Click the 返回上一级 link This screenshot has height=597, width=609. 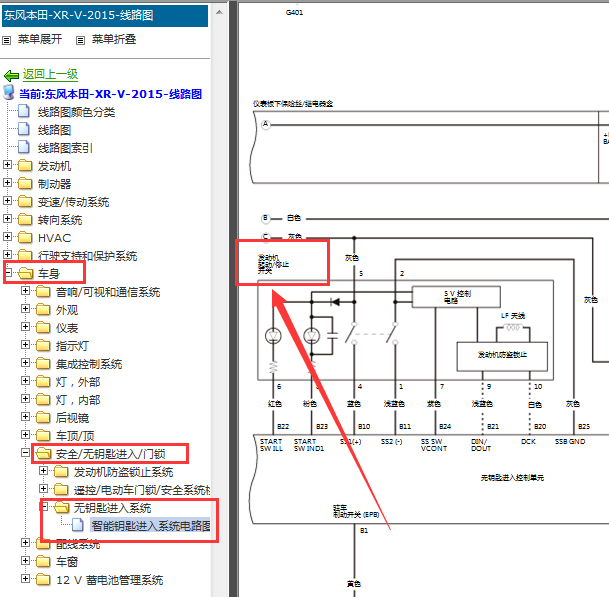(50, 74)
